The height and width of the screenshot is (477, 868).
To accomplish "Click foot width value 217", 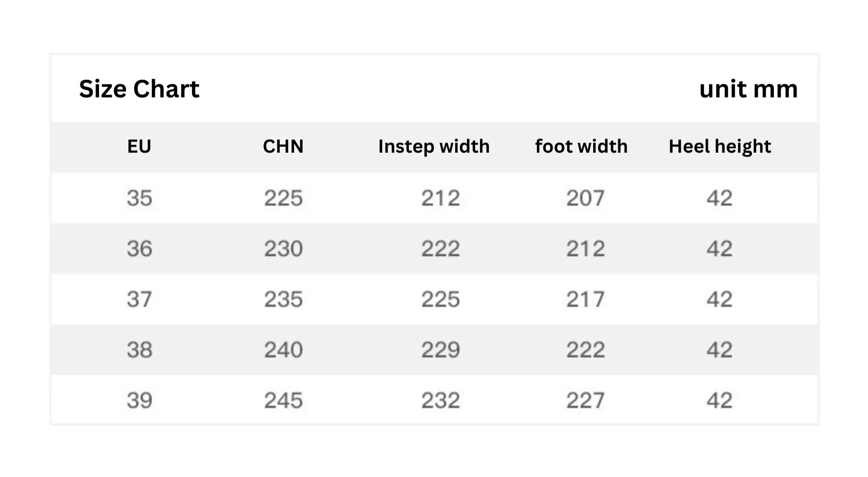I will [x=585, y=299].
